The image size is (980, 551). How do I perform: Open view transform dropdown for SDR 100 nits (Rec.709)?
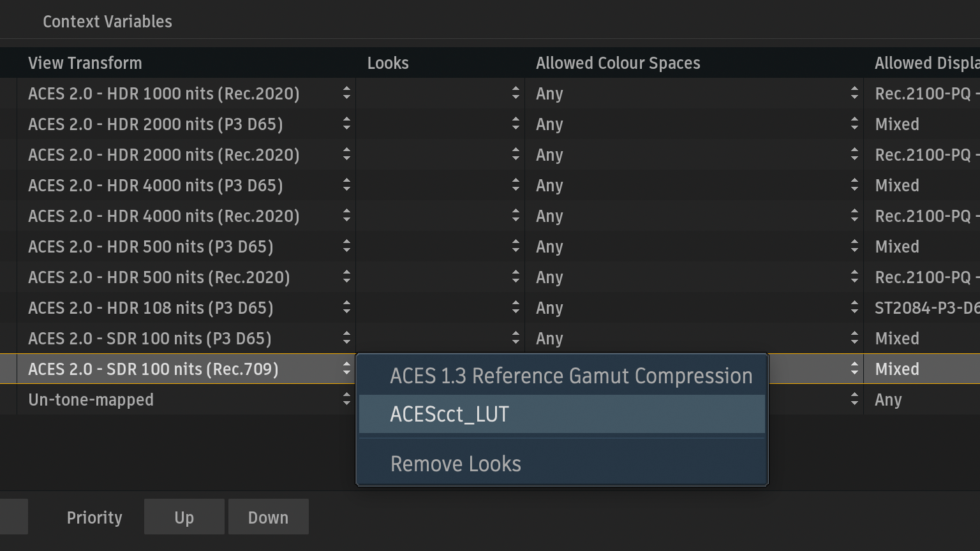click(x=346, y=369)
